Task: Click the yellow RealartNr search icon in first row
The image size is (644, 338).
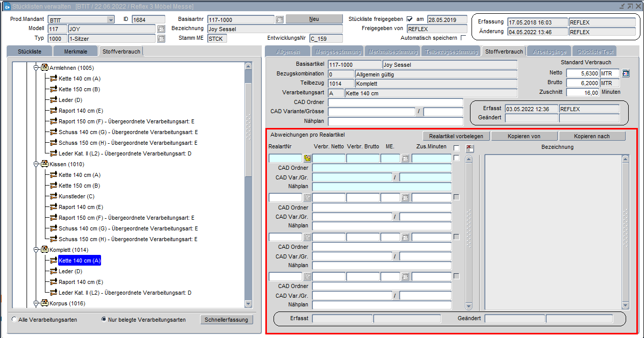Action: pyautogui.click(x=308, y=159)
